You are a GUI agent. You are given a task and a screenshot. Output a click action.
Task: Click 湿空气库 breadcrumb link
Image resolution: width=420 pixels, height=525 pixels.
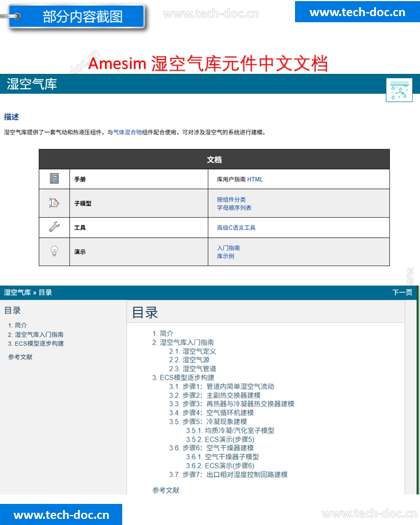point(17,293)
